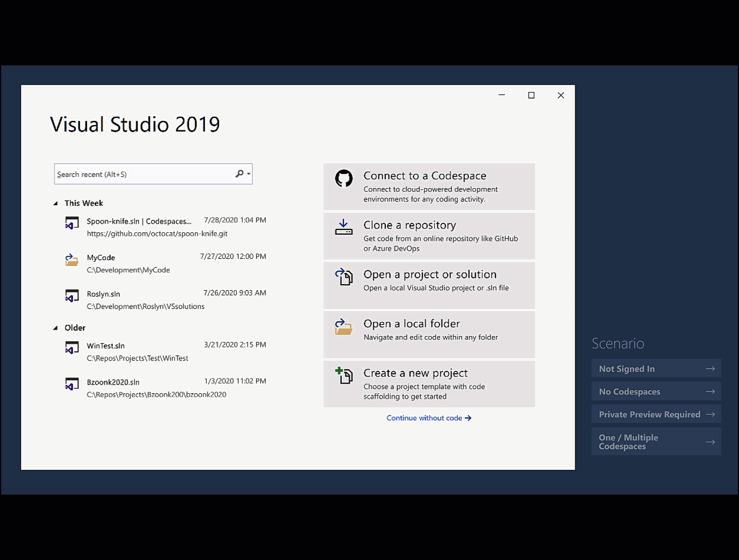This screenshot has height=560, width=739.
Task: Collapse the Older group
Action: (x=56, y=328)
